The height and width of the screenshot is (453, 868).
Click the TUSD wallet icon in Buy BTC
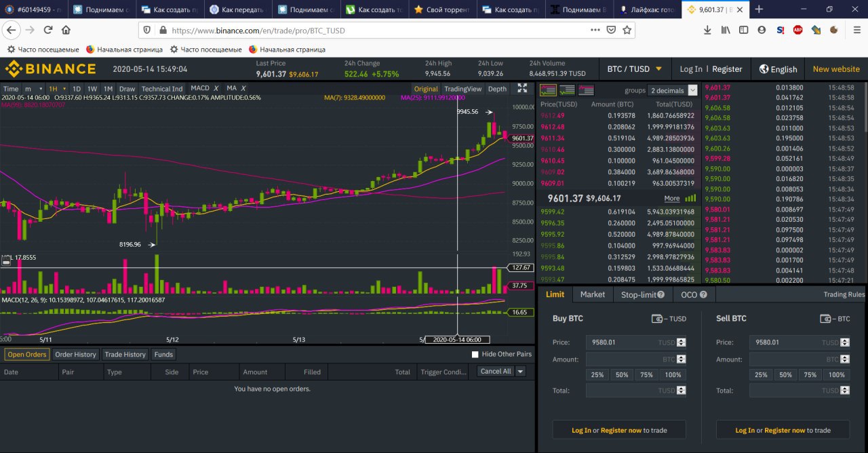(656, 318)
